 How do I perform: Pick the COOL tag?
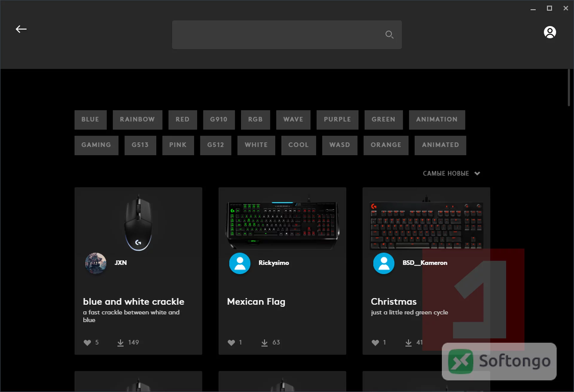298,145
